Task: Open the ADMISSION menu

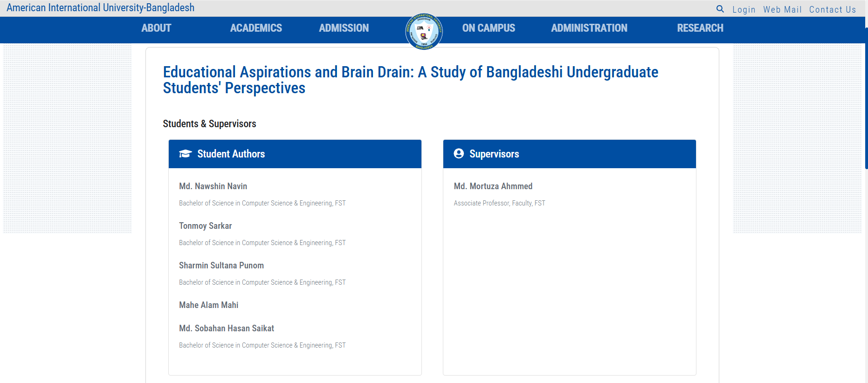Action: point(344,28)
